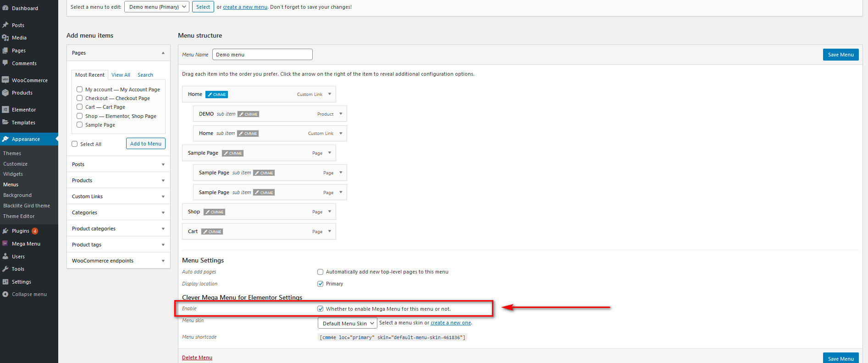Open Widgets under Appearance
Viewport: 868px width, 363px height.
[13, 174]
